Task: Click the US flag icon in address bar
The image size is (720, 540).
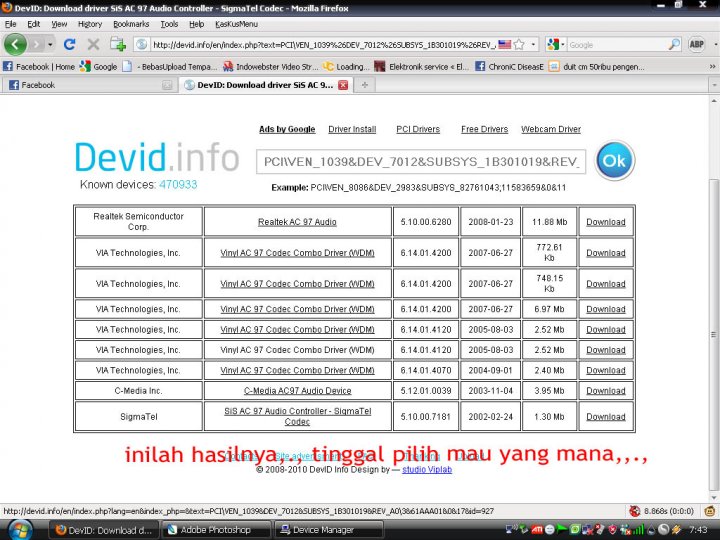Action: 504,45
